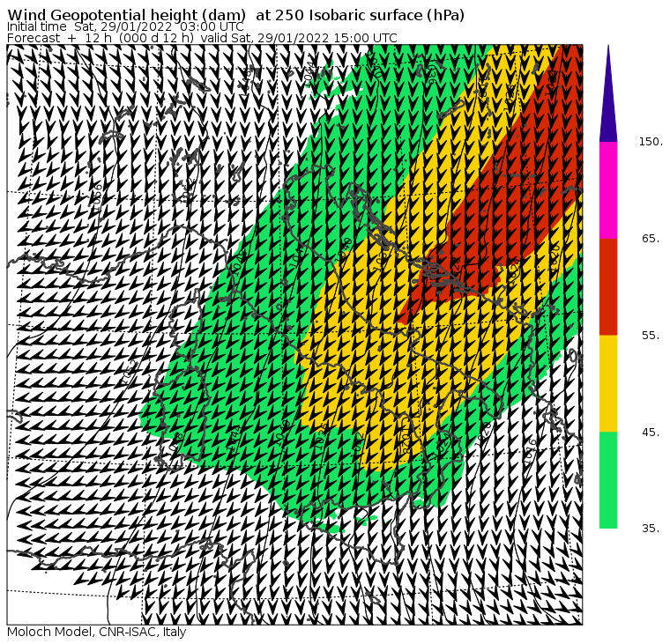Click 'at 250 Isobaric surface (hPa)' title text
Screen dimensions: 670x644
tap(360, 15)
